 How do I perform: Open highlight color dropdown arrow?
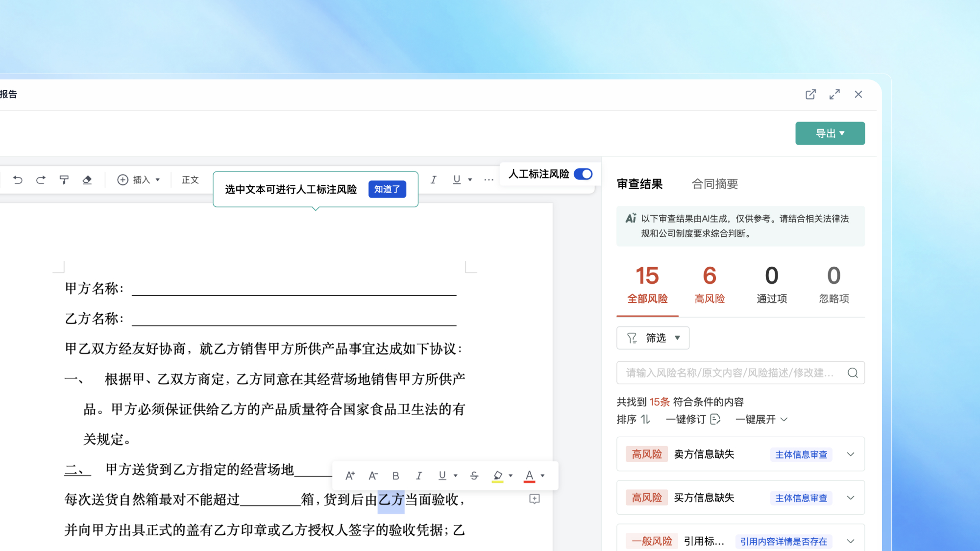pos(511,476)
